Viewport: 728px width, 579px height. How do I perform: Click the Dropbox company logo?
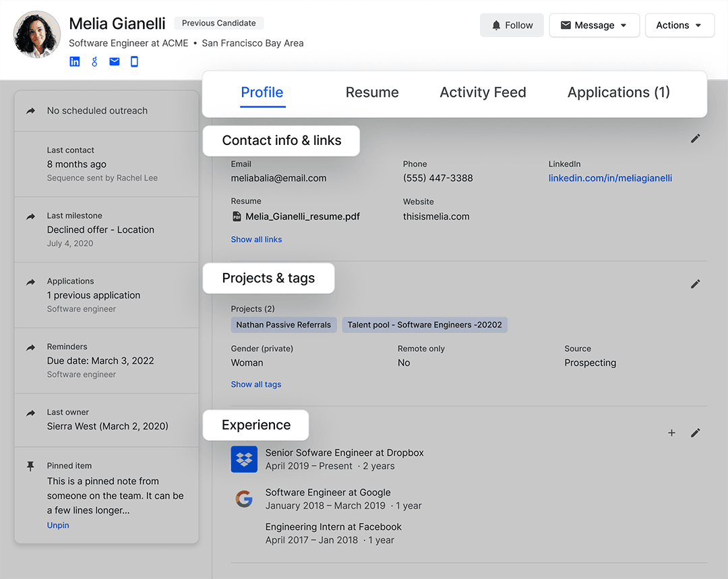[244, 459]
